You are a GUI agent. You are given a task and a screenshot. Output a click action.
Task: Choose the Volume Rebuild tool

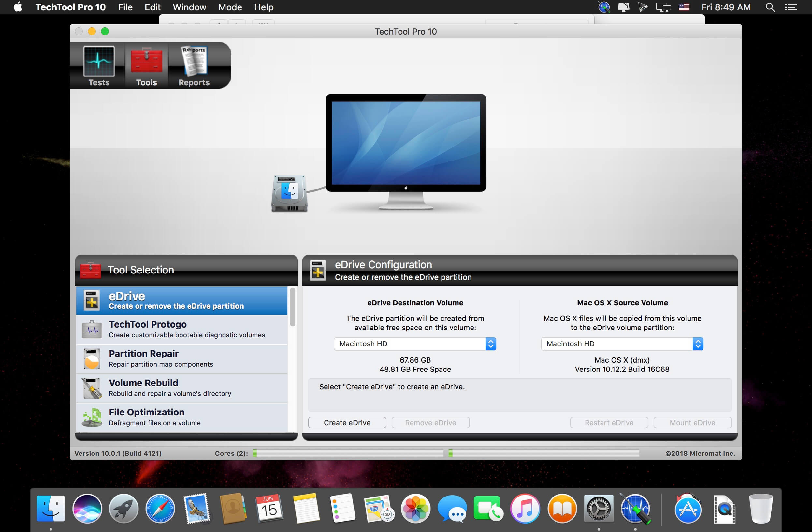181,388
